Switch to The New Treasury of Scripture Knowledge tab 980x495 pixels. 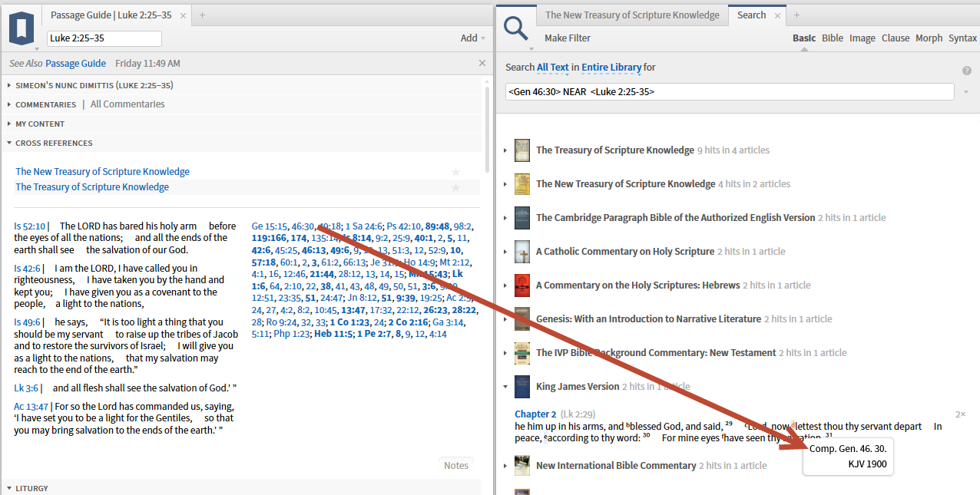632,15
